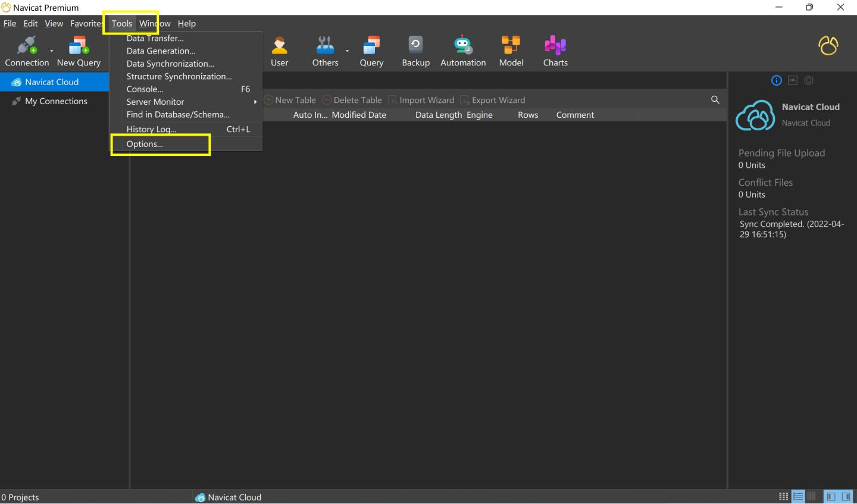Close the open Tools menu
Image resolution: width=857 pixels, height=504 pixels.
(122, 23)
